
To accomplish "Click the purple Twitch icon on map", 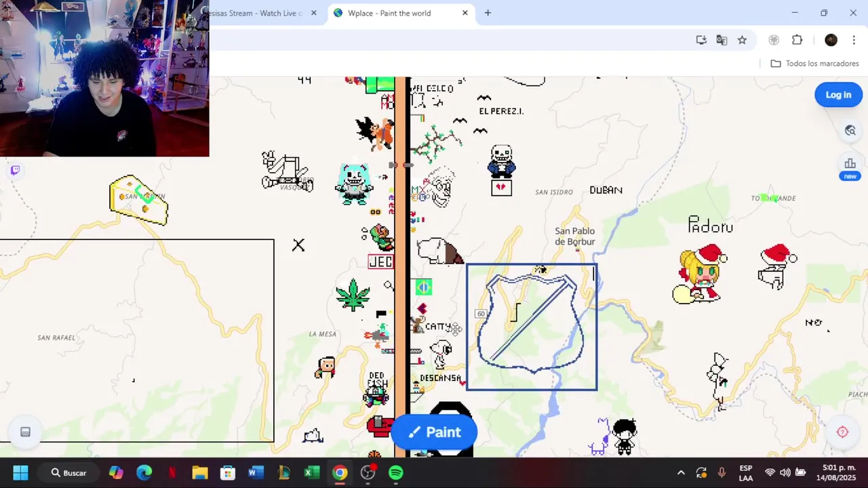I will [16, 170].
